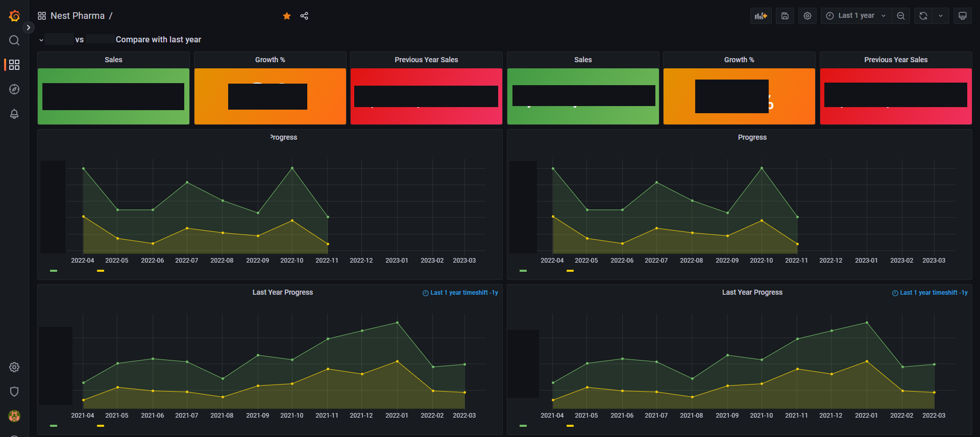The image size is (980, 437).
Task: Toggle the cycle view mode monitor icon
Action: click(x=962, y=16)
